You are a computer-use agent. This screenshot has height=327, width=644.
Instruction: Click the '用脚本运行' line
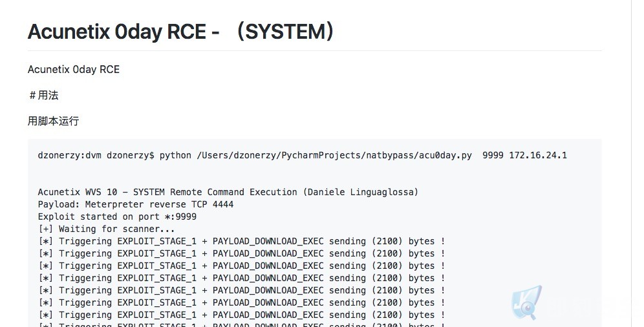53,121
